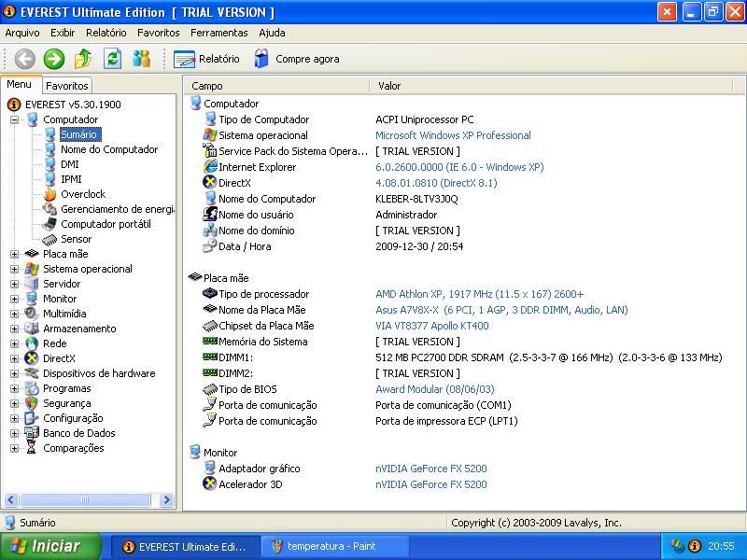The image size is (747, 560).
Task: Go back with the grey arrow button
Action: (x=25, y=59)
